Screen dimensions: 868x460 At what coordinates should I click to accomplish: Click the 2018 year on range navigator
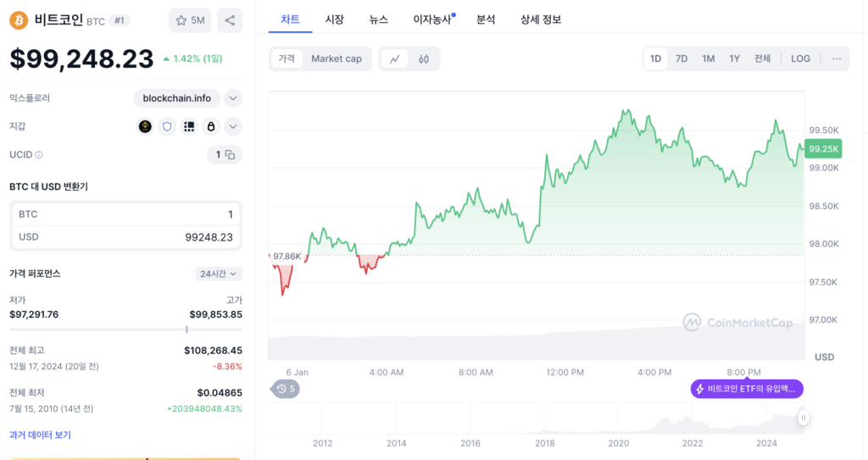click(x=545, y=443)
